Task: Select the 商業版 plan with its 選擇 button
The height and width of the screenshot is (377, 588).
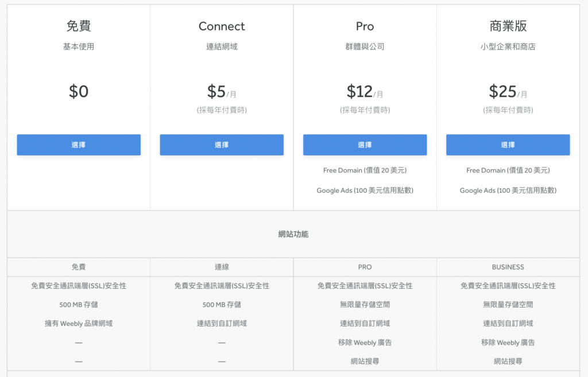Action: [x=508, y=145]
